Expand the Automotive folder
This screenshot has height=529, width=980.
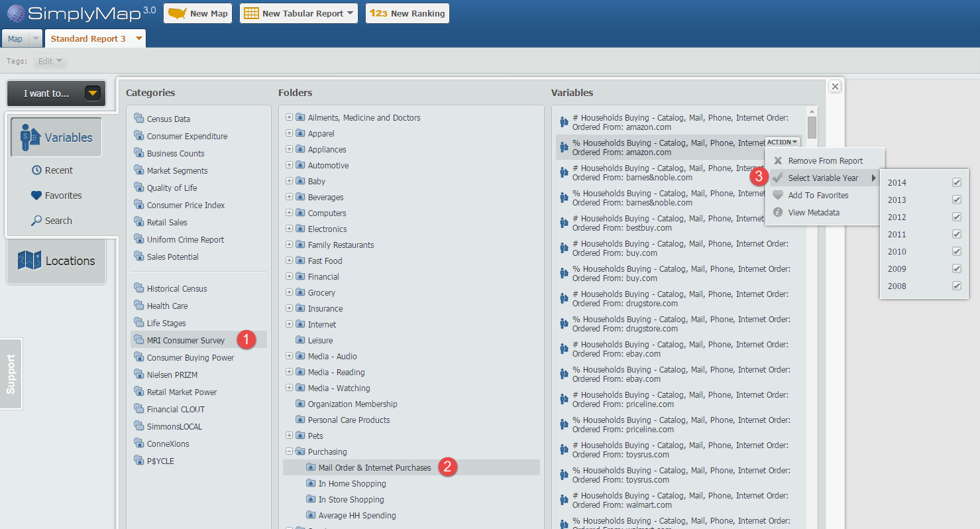pyautogui.click(x=289, y=165)
